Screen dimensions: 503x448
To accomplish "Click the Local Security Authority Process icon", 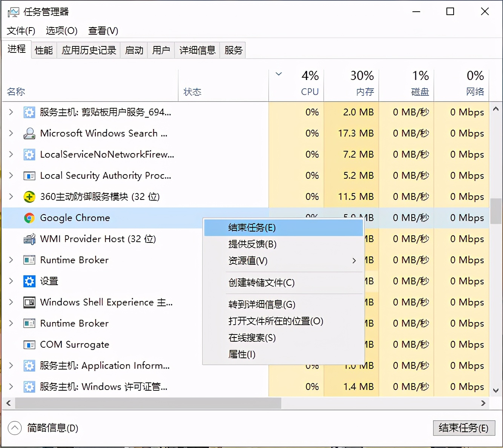I will point(29,175).
